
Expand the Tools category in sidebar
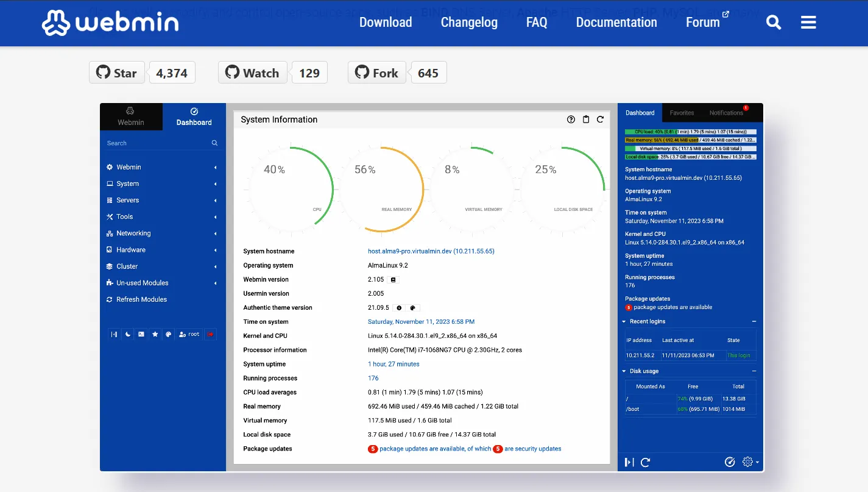point(162,216)
